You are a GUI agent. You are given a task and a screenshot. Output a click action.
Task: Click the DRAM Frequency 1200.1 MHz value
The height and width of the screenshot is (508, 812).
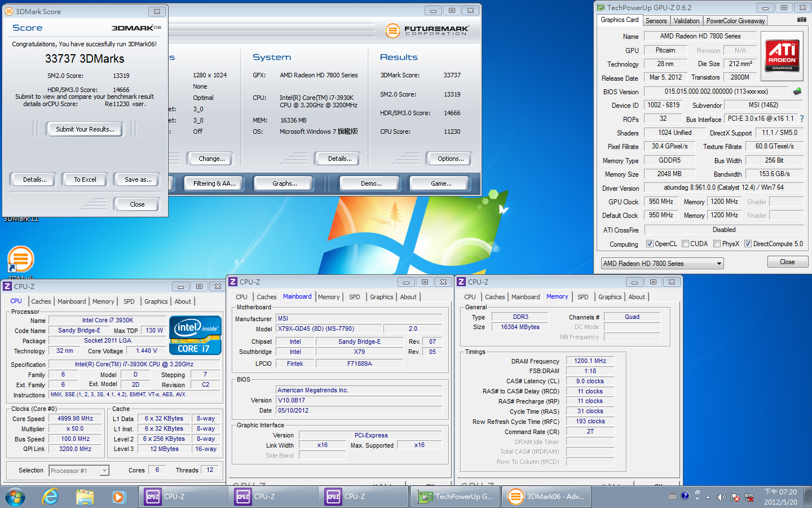[590, 361]
